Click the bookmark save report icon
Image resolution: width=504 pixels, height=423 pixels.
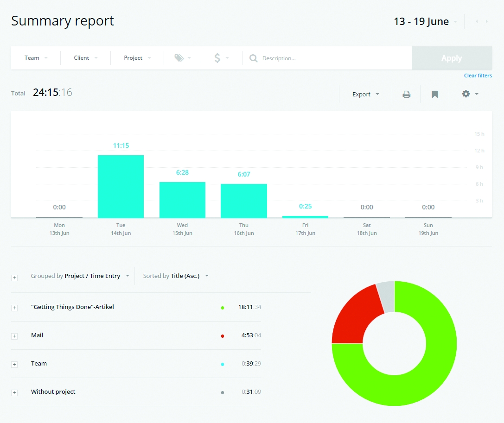point(434,94)
